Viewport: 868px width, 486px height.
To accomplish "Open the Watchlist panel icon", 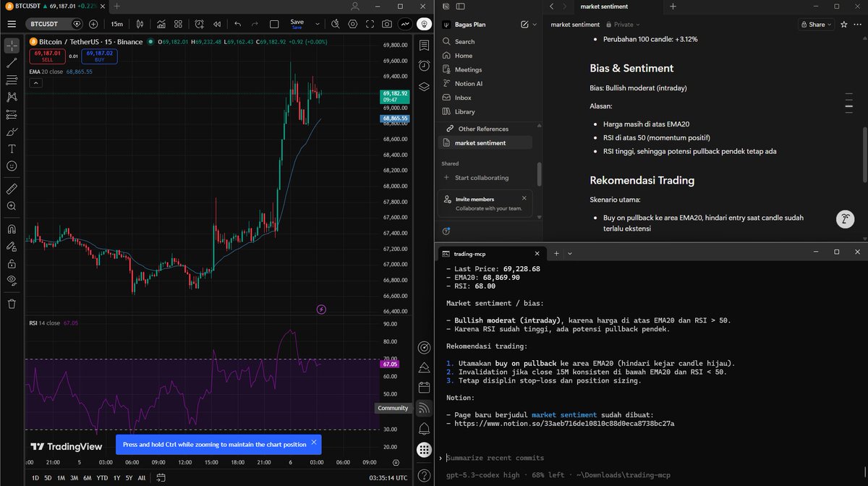I will 424,46.
